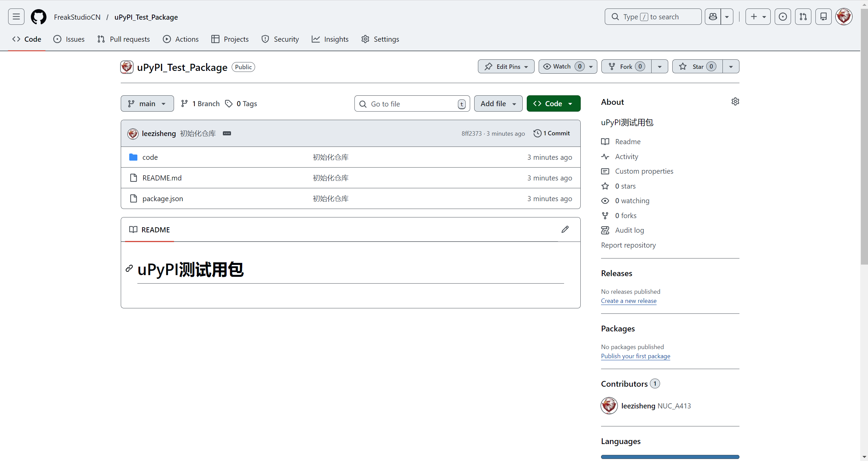View the Insights tab
This screenshot has width=868, height=461.
pos(330,39)
